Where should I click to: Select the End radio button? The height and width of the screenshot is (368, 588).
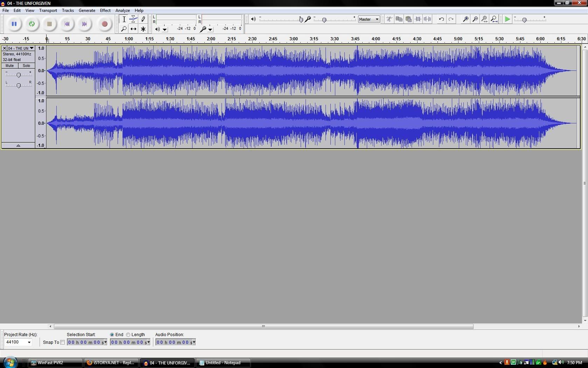point(112,335)
